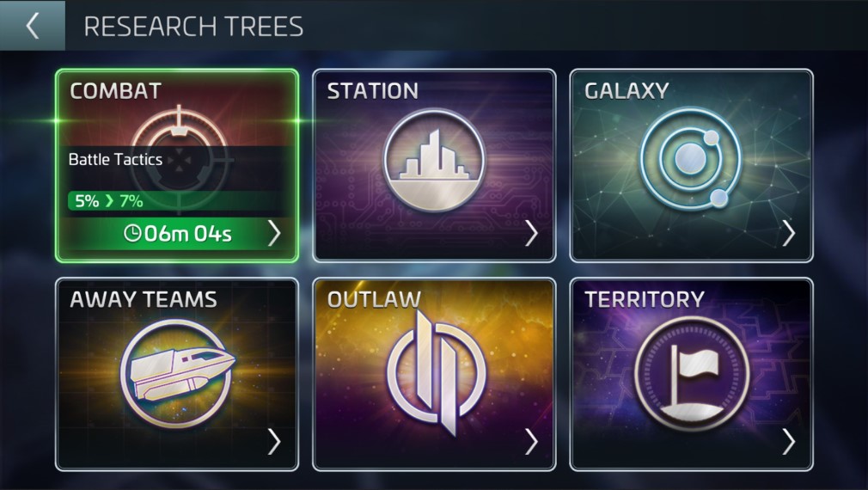Expand Galaxy tree chevron arrow

pos(789,233)
